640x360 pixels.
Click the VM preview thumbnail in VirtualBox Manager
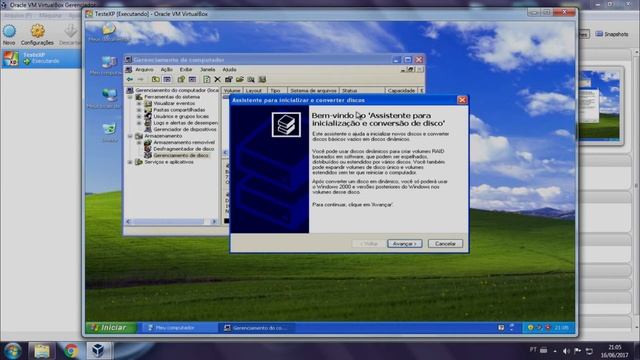(x=600, y=105)
